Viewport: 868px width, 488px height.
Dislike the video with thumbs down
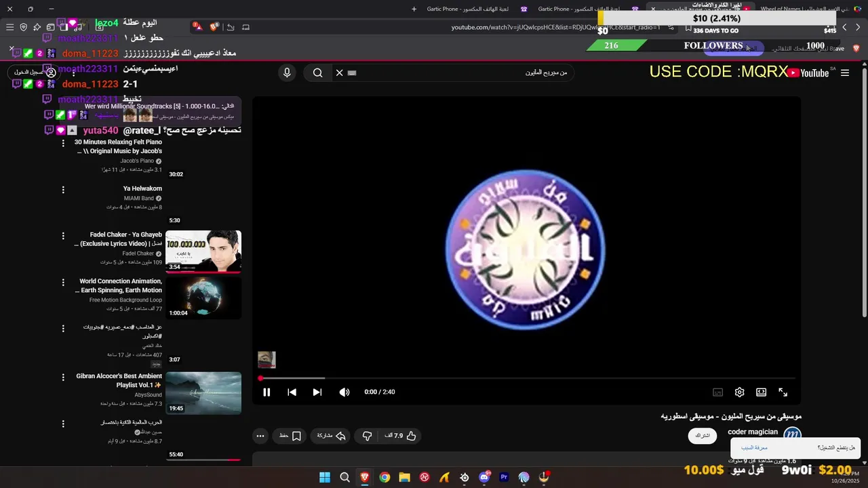tap(367, 436)
